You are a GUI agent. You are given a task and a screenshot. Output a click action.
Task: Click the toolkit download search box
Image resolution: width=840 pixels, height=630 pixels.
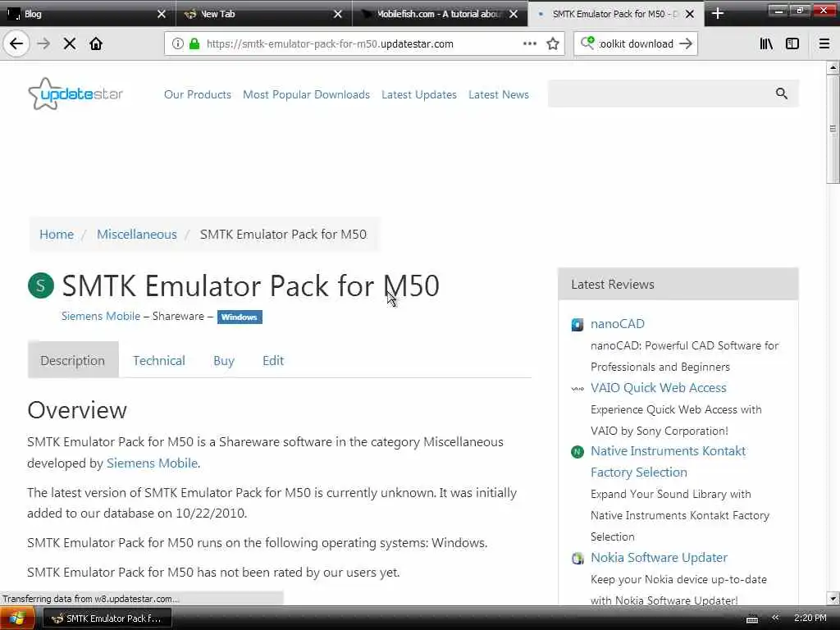pos(636,44)
